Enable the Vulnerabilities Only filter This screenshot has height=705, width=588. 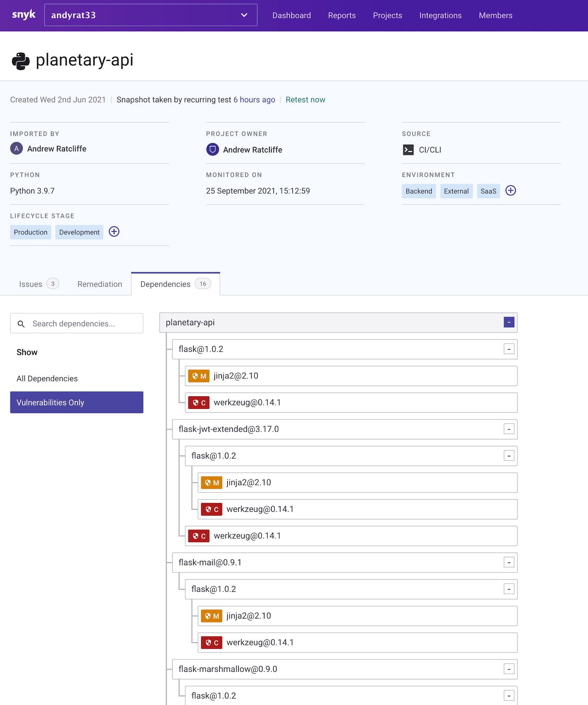point(76,402)
